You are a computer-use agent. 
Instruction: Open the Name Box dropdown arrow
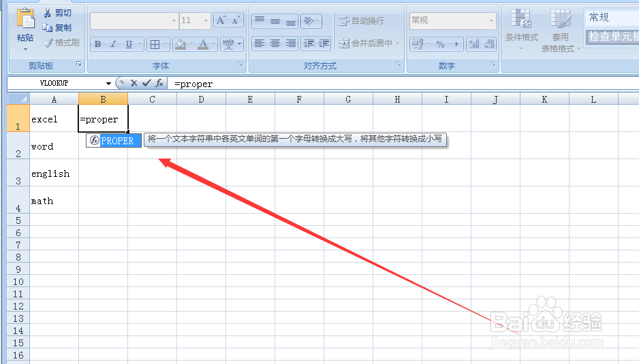(108, 84)
